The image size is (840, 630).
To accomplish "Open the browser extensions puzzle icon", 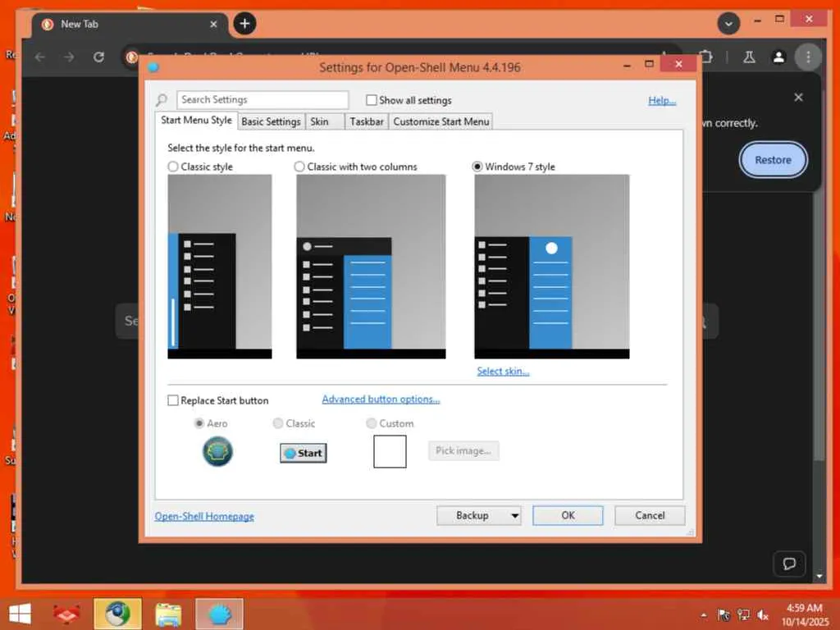I will click(706, 57).
